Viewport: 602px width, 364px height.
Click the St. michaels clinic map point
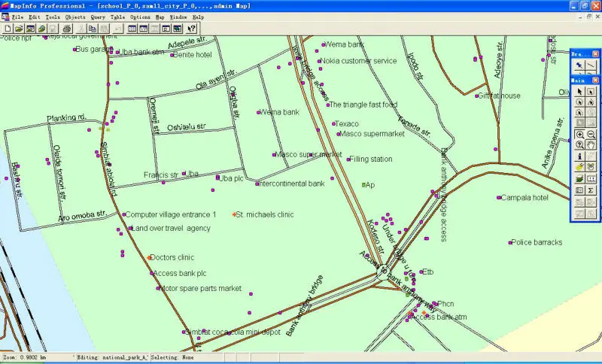[235, 215]
